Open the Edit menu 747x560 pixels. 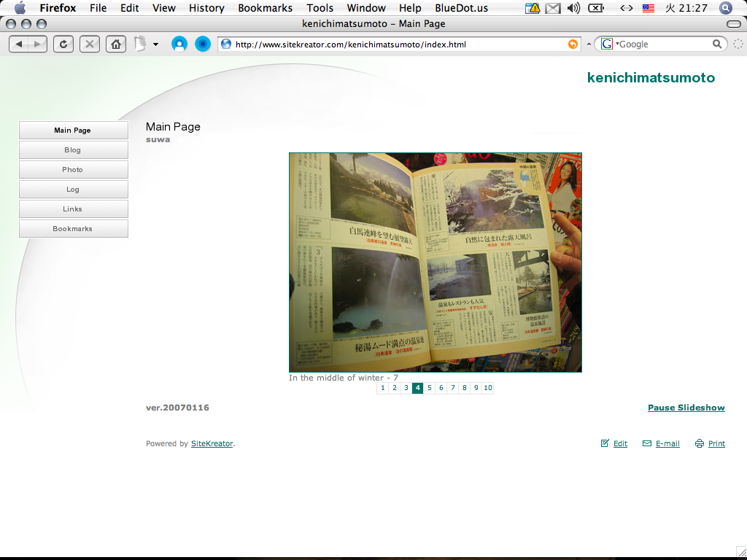pos(130,8)
